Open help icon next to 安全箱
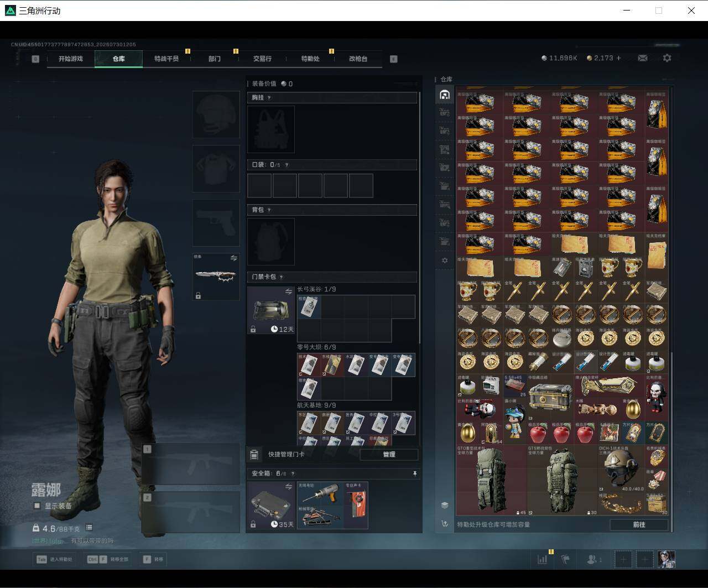This screenshot has height=588, width=708. [293, 473]
